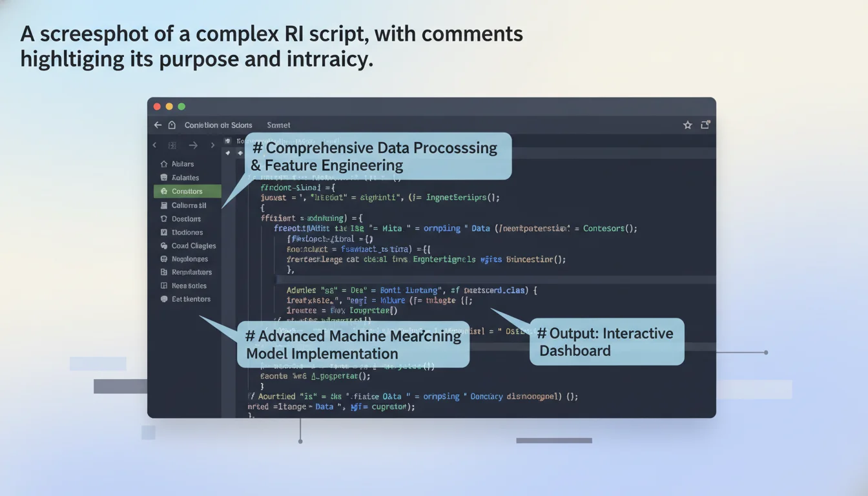
Task: Click the Kees Sotles icon in the sidebar
Action: pos(165,285)
